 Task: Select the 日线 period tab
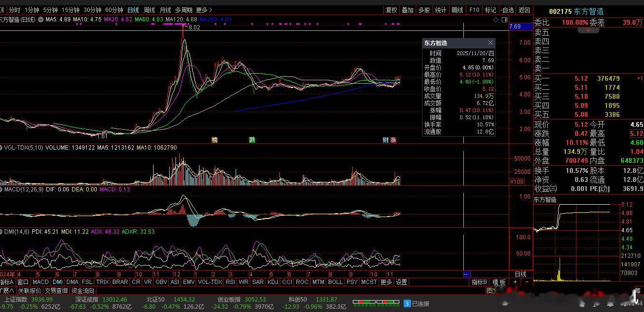(x=133, y=9)
